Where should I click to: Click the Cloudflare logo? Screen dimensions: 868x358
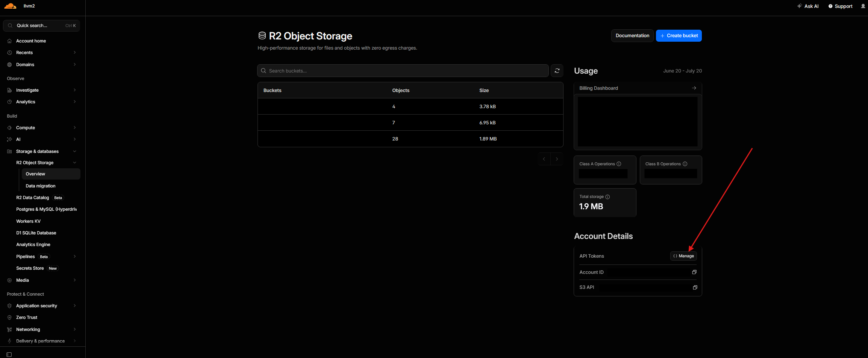tap(10, 6)
